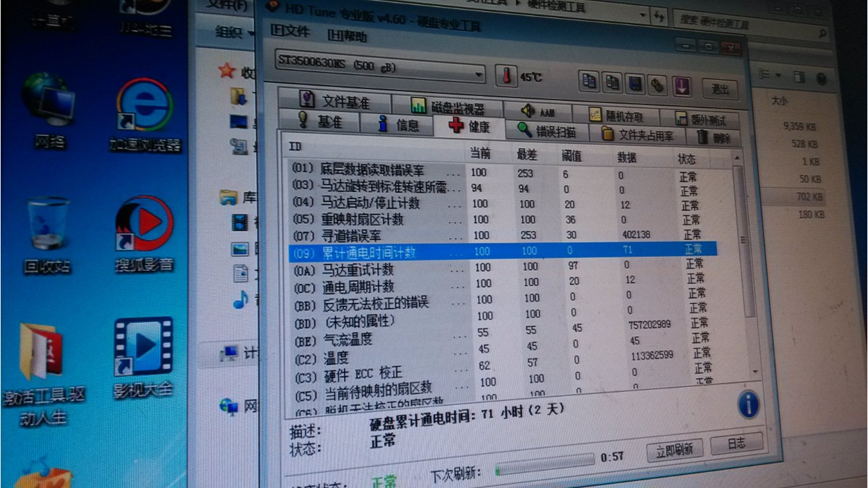The width and height of the screenshot is (868, 488).
Task: Click the save screenshot floppy icon
Action: [x=635, y=84]
